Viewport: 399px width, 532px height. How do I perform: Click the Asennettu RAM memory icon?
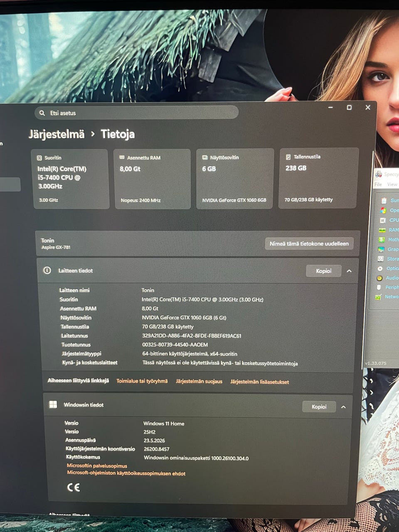pyautogui.click(x=122, y=158)
